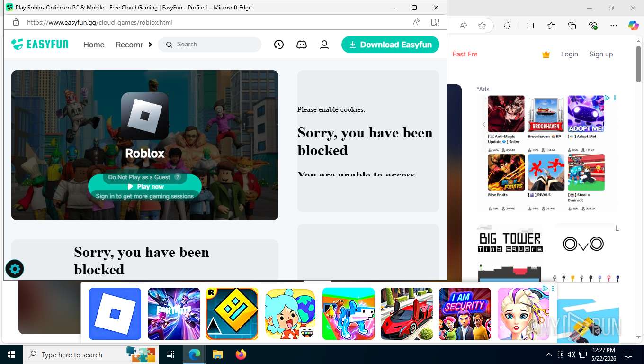Click the taskbar search box
The width and height of the screenshot is (644, 364).
point(90,355)
